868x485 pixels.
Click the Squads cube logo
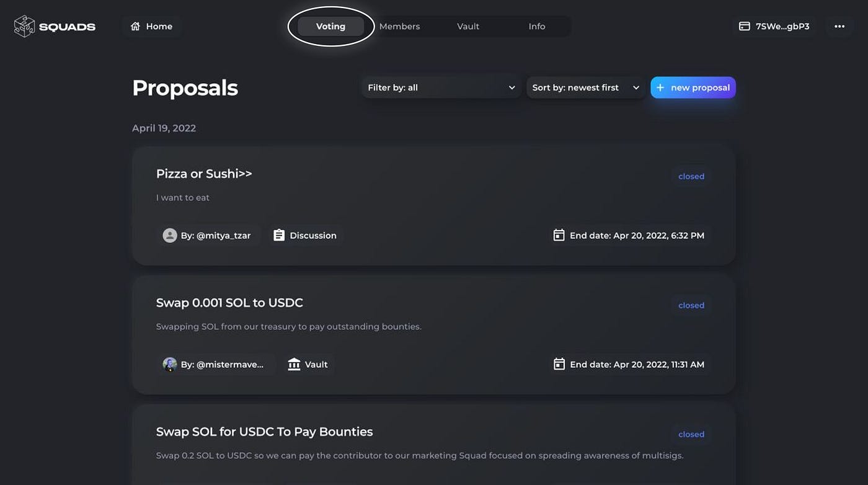pyautogui.click(x=24, y=26)
